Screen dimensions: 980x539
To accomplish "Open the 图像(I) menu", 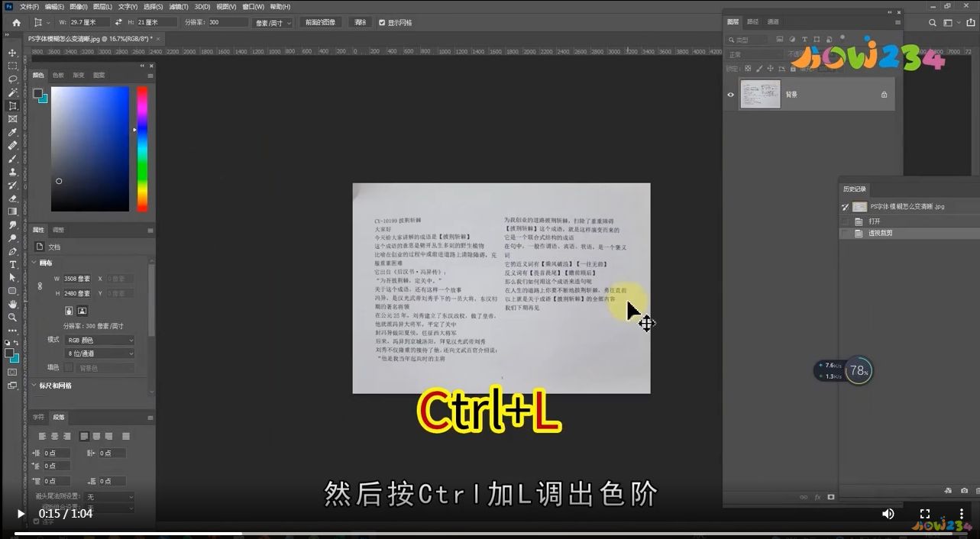I will coord(79,7).
